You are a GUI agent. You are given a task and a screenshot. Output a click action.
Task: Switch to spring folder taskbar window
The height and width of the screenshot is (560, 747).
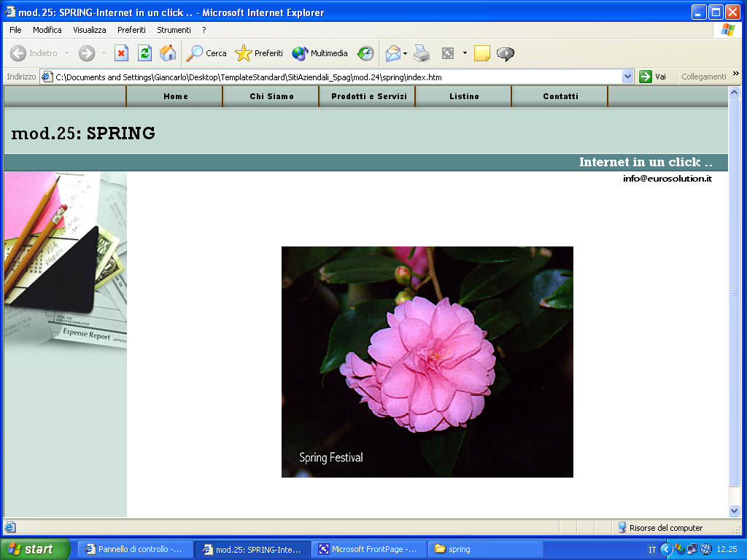pyautogui.click(x=485, y=550)
